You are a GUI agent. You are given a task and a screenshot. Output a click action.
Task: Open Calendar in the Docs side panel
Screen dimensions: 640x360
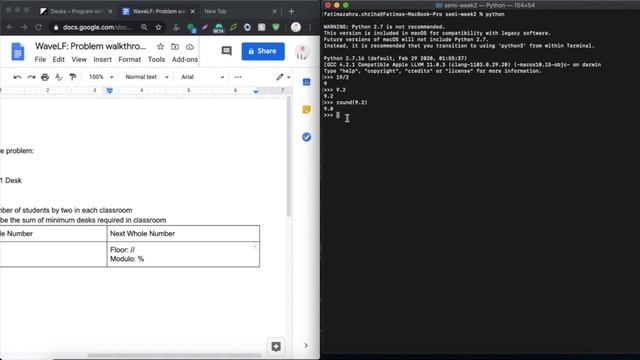tap(307, 82)
